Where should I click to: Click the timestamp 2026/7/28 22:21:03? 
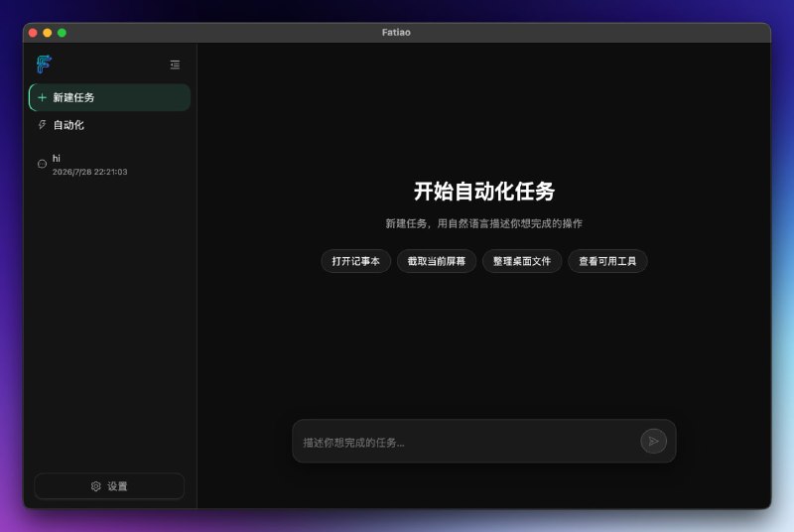(x=89, y=172)
